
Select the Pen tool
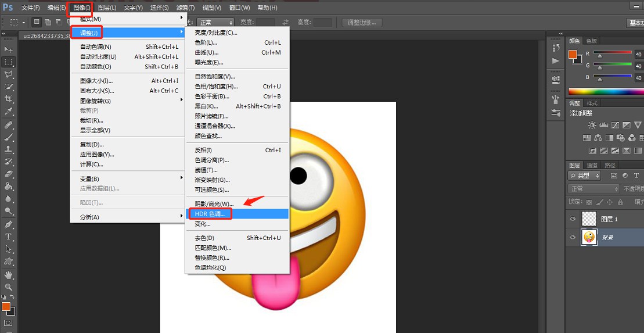(x=9, y=224)
